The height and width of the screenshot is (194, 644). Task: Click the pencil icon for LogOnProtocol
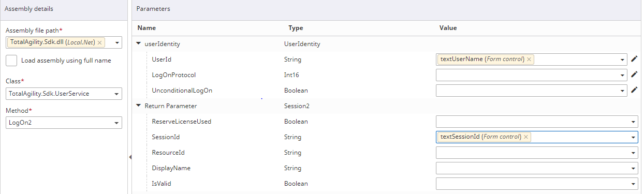(x=634, y=75)
